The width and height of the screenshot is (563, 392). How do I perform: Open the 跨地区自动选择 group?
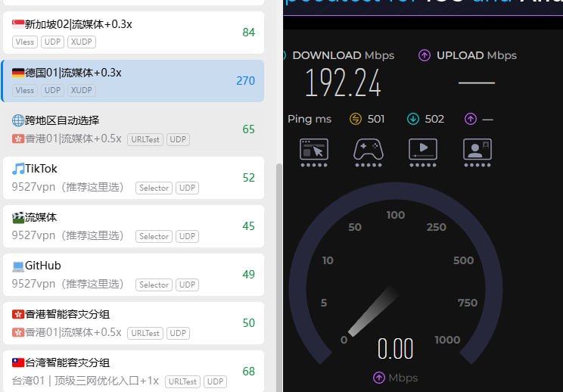tap(133, 129)
